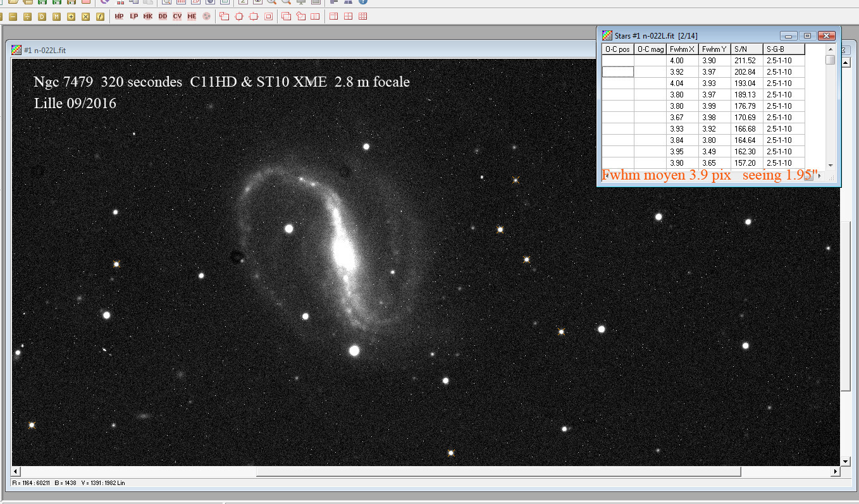Apply the LP low-pass filter icon
The width and height of the screenshot is (859, 504).
pyautogui.click(x=133, y=16)
